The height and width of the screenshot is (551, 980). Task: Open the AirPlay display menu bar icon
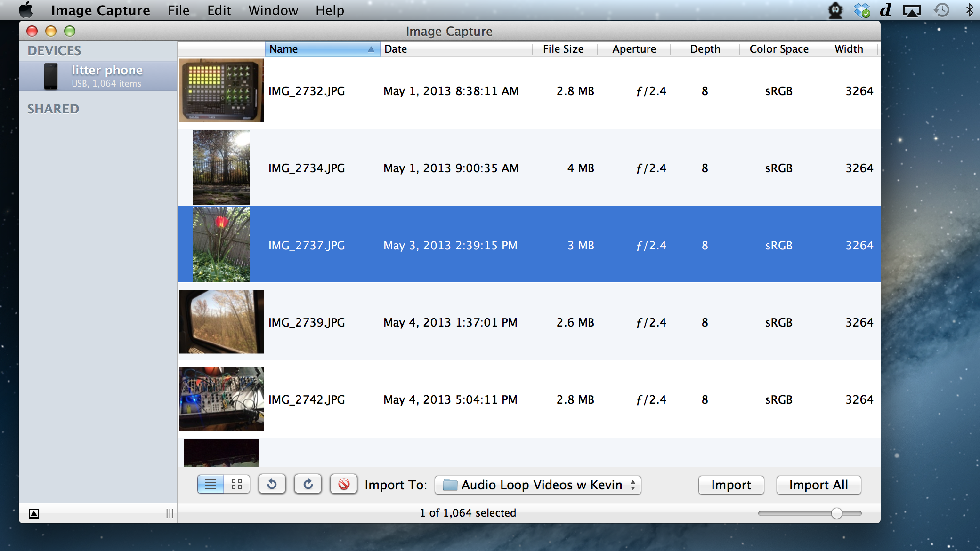912,10
